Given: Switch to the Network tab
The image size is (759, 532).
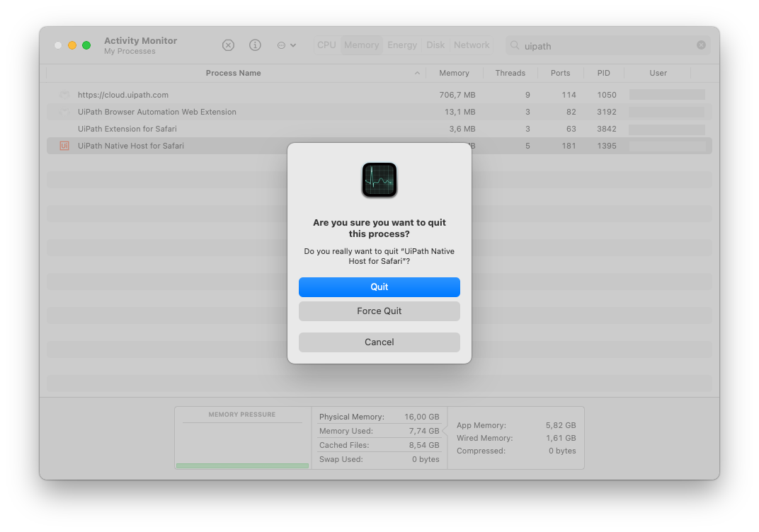Looking at the screenshot, I should coord(472,45).
